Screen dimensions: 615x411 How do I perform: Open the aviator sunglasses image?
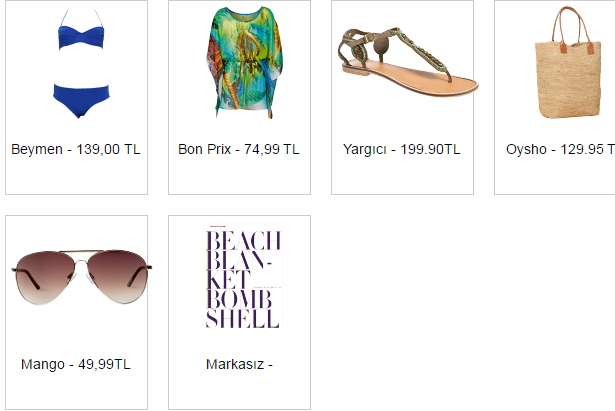pyautogui.click(x=81, y=278)
